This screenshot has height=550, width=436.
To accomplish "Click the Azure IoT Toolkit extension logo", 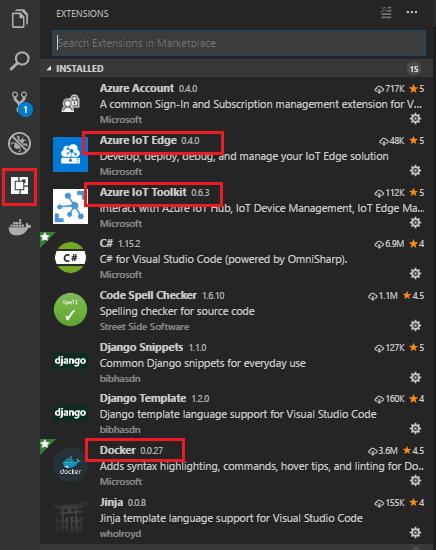I will (71, 207).
